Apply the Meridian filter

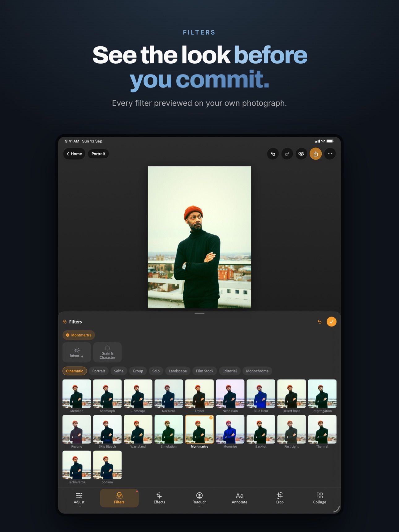tap(77, 394)
